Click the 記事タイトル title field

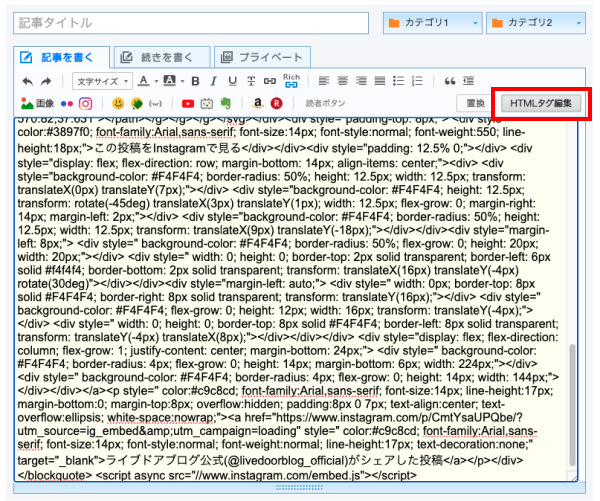(x=191, y=23)
